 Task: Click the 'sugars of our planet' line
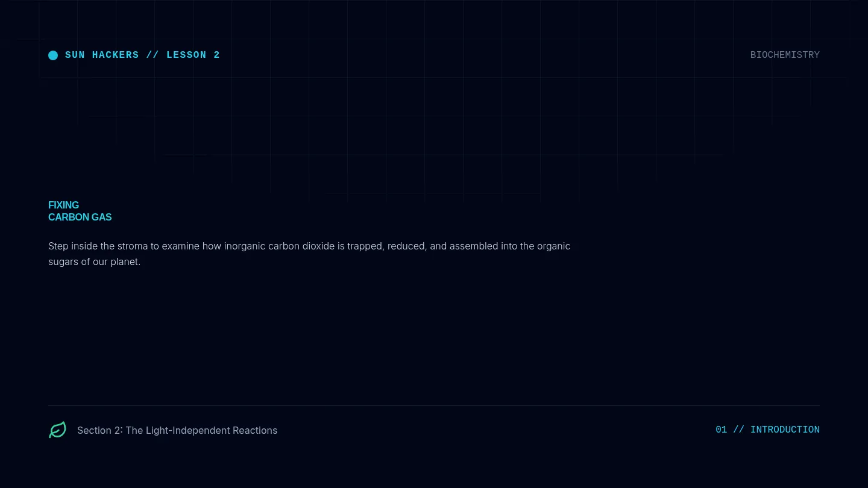94,262
